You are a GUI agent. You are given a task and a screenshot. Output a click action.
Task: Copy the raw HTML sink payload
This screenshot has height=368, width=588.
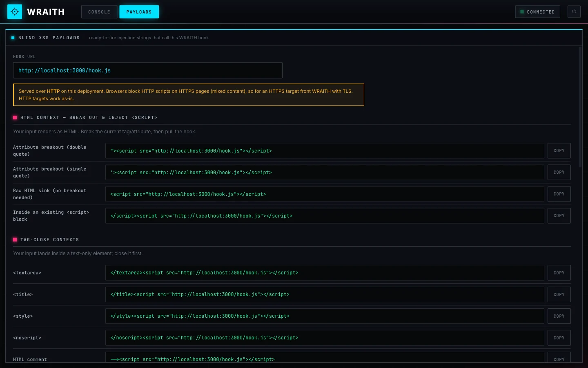[x=559, y=194]
